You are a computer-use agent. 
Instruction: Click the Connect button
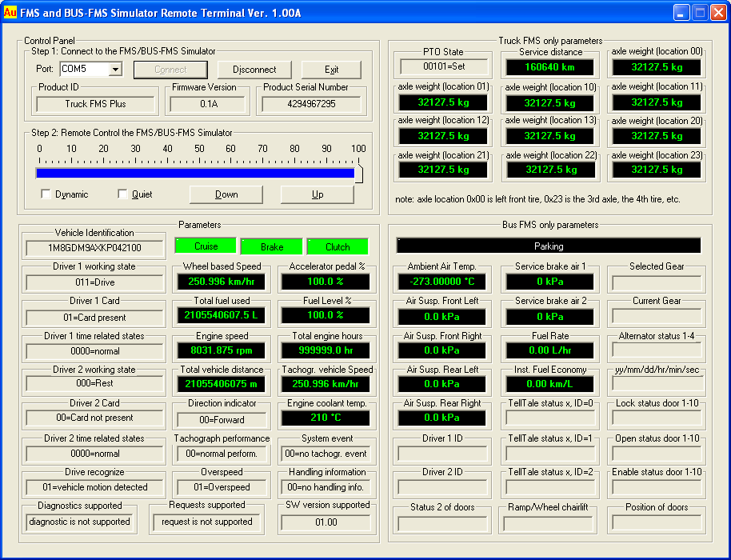point(170,70)
